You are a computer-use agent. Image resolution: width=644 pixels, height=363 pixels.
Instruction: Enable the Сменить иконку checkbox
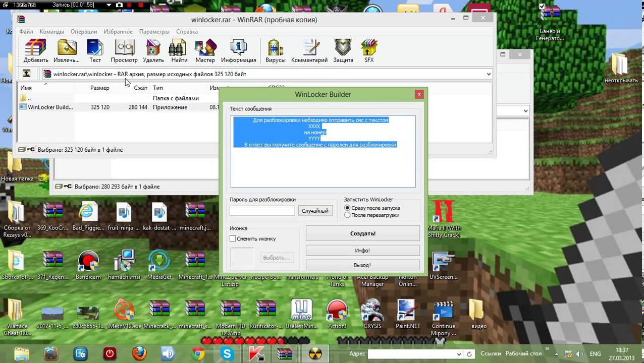click(x=233, y=238)
